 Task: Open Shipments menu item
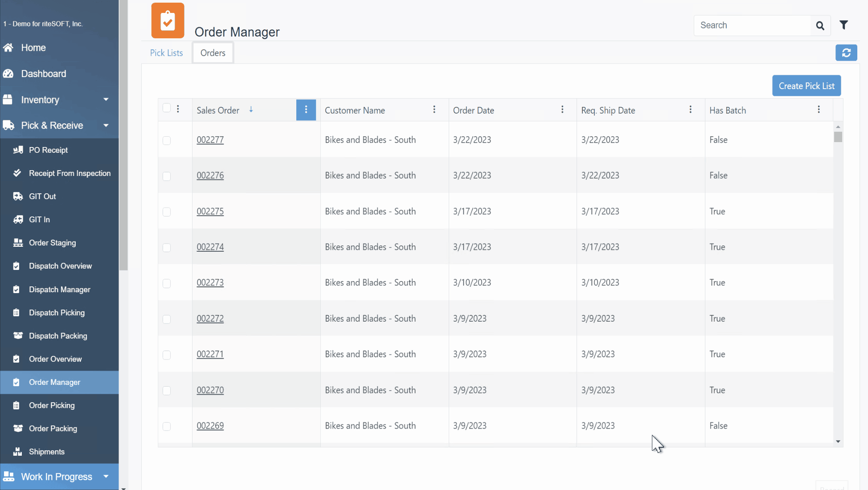(60, 452)
